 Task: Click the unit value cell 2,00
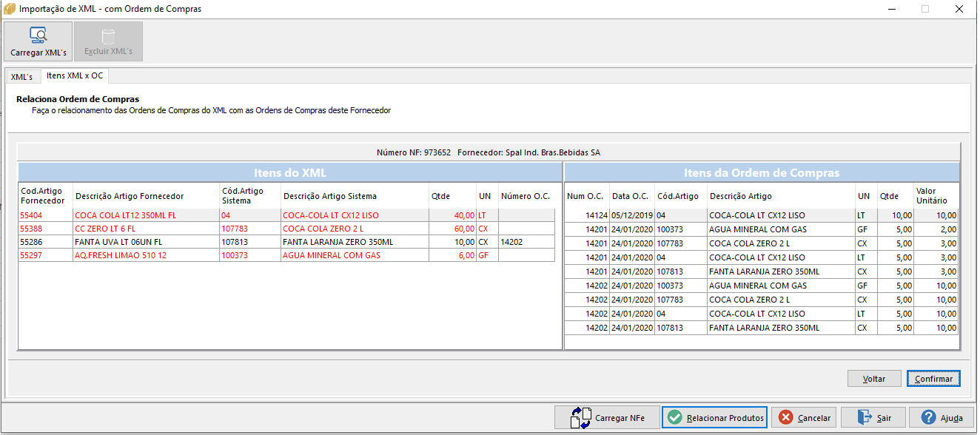[x=936, y=229]
